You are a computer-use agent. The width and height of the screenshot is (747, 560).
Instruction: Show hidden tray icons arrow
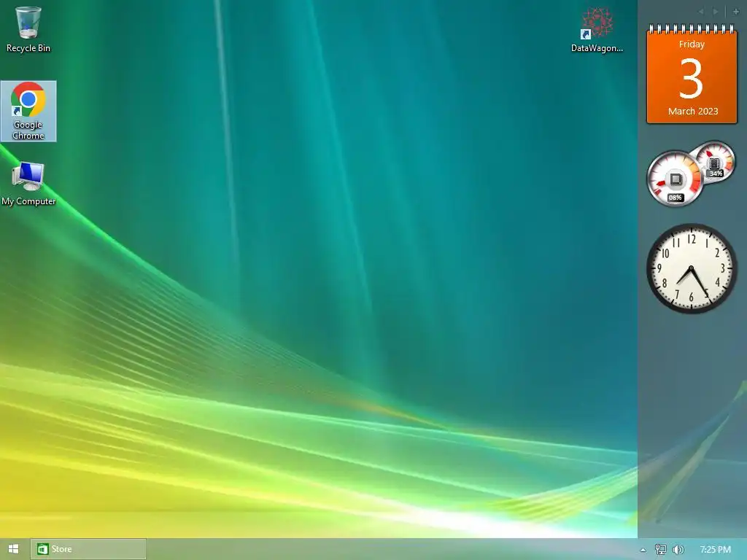point(643,550)
